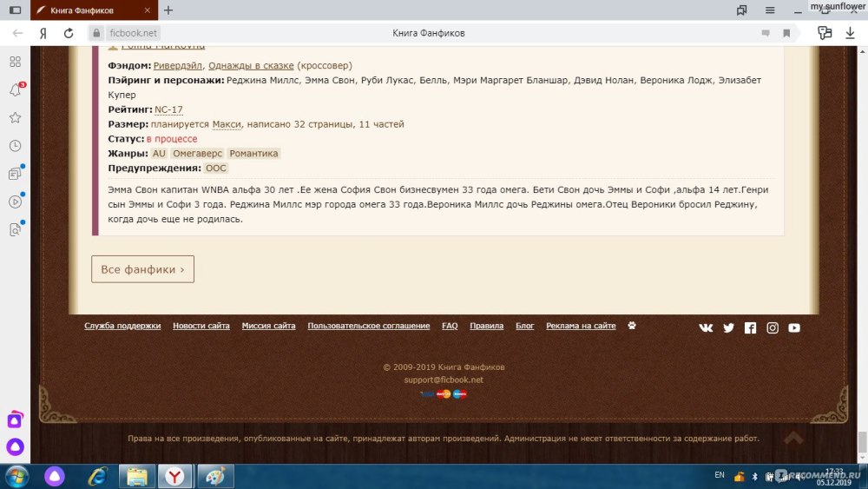This screenshot has height=489, width=868.
Task: Open Миссия сайта footer link
Action: tap(268, 326)
